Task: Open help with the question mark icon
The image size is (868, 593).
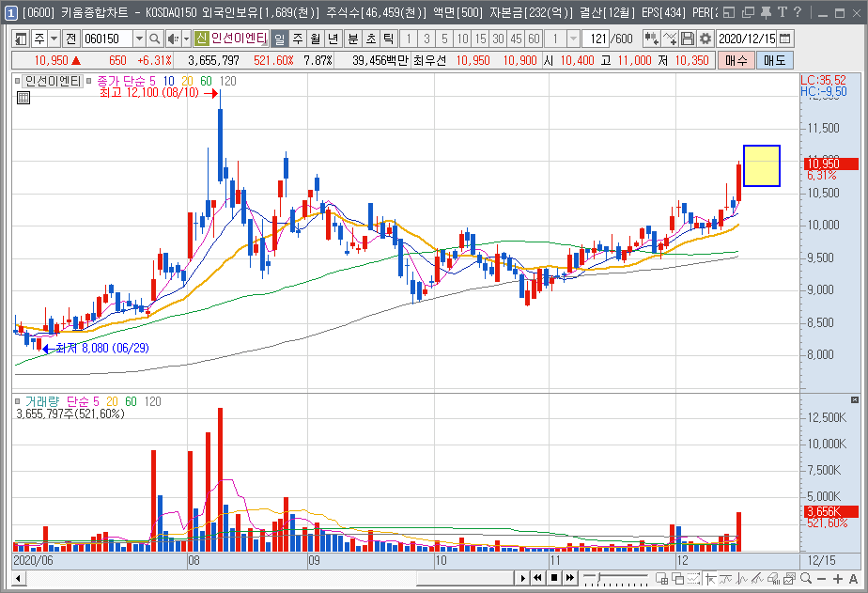Action: coord(798,12)
